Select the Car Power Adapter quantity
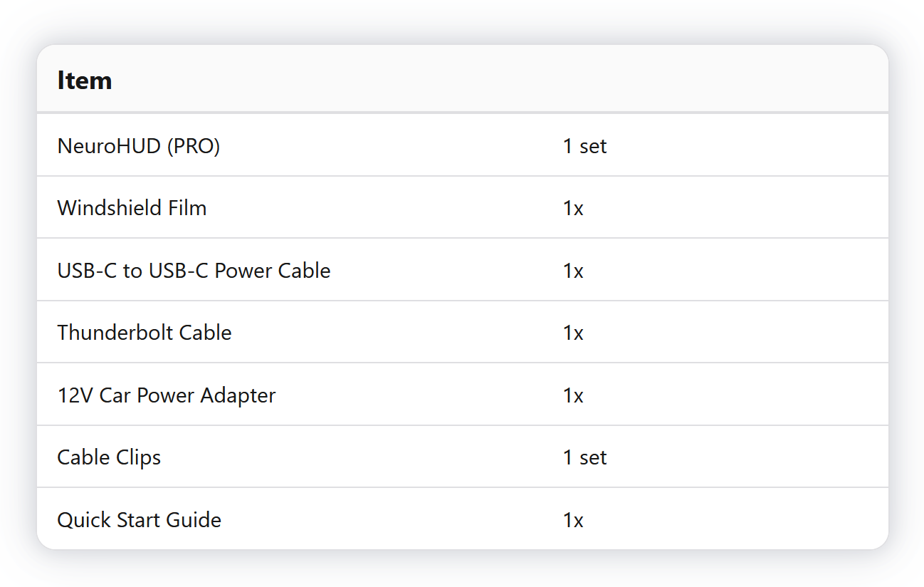Screen dimensions: 924x587 [x=573, y=395]
